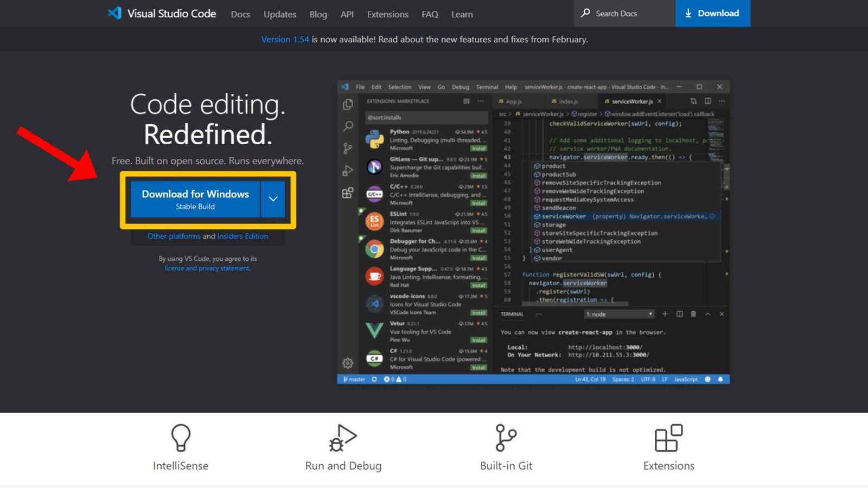Viewport: 868px width, 488px height.
Task: Click the magnifier icon in Search Docs
Action: click(x=585, y=13)
